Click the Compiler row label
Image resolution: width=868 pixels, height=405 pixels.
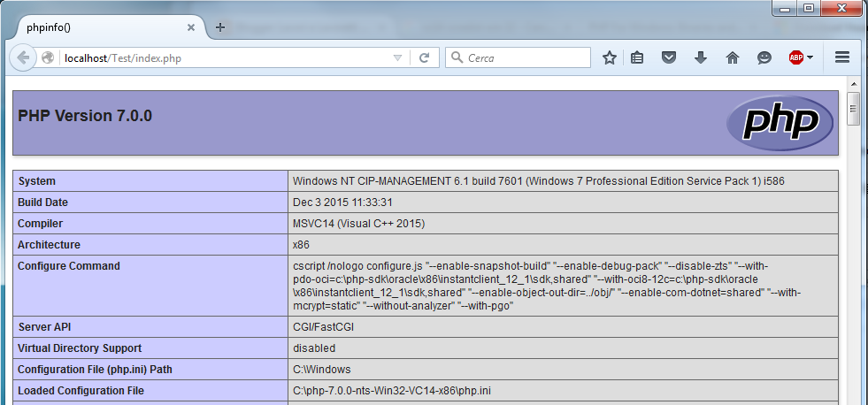(x=41, y=224)
